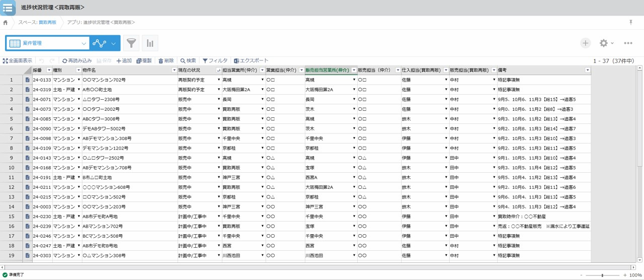Click the funnel filter icon beside view selector
Viewport: 644px width, 280px height.
(131, 43)
